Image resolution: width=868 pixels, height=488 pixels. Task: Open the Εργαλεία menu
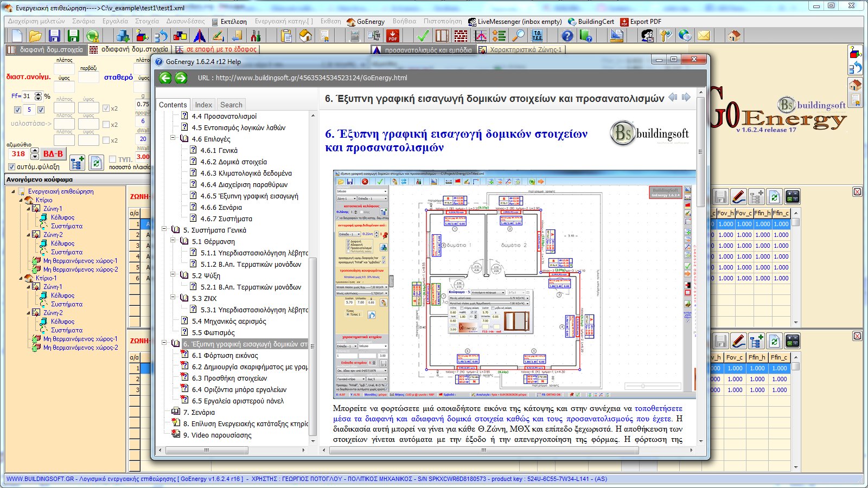coord(115,22)
